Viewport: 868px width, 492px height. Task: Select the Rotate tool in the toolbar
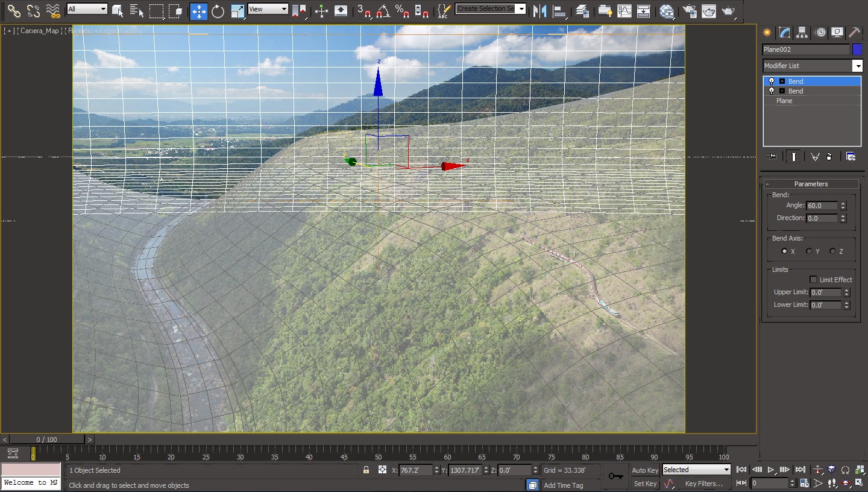[218, 11]
